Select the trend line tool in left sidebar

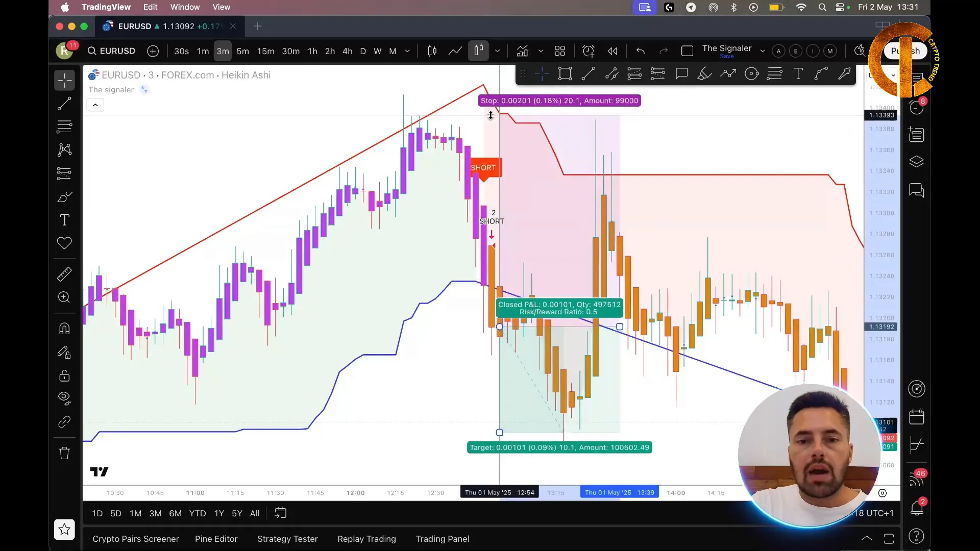(64, 104)
